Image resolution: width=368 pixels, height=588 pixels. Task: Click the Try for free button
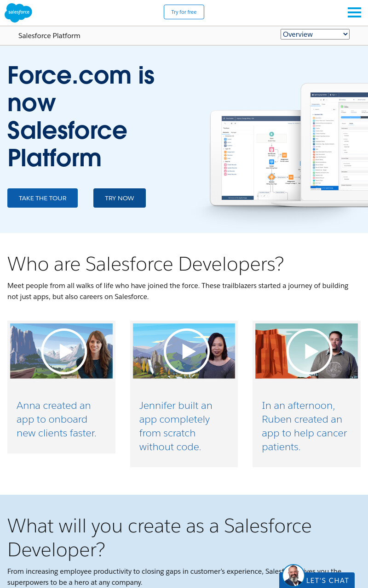[x=184, y=12]
